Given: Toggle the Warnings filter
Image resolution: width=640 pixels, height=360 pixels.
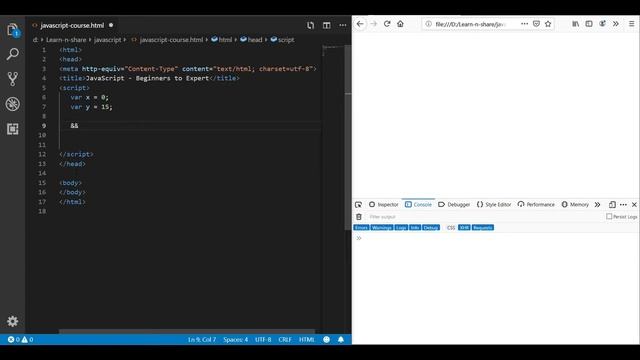Looking at the screenshot, I should tap(382, 228).
